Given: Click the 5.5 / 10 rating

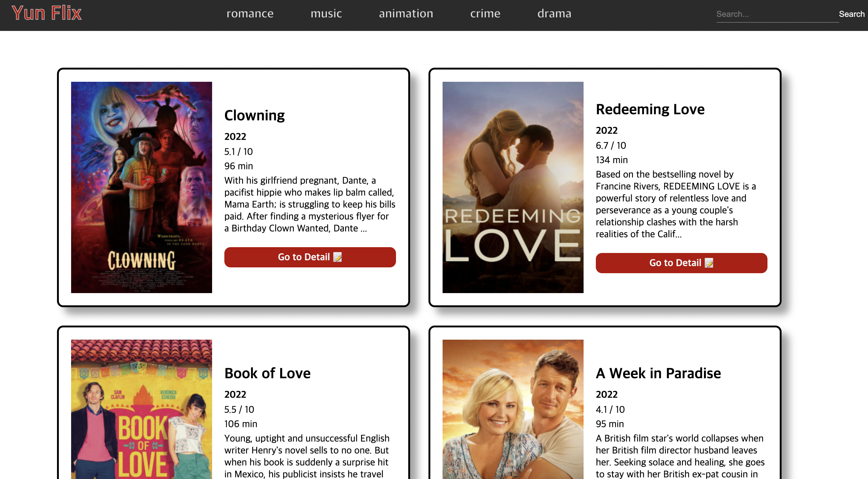Looking at the screenshot, I should point(239,409).
